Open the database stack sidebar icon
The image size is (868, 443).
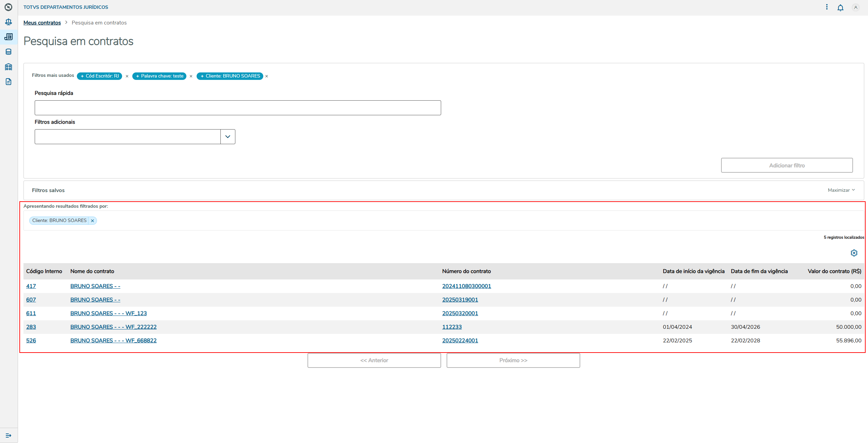click(9, 52)
